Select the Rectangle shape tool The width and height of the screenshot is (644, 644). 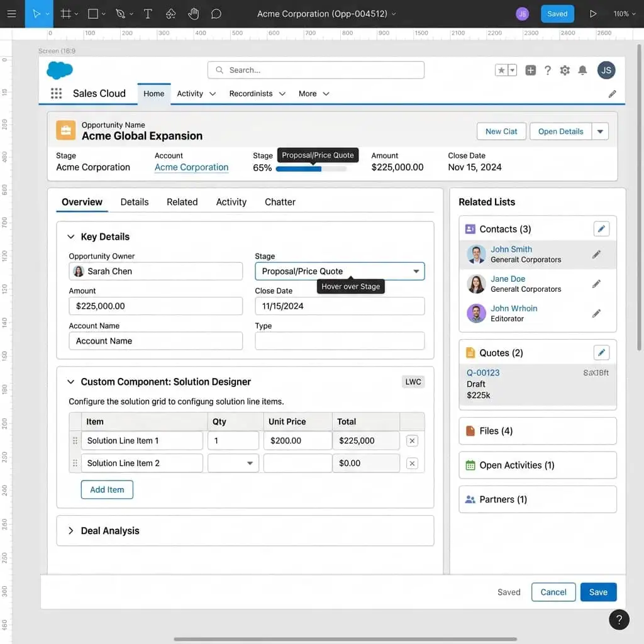pos(93,14)
